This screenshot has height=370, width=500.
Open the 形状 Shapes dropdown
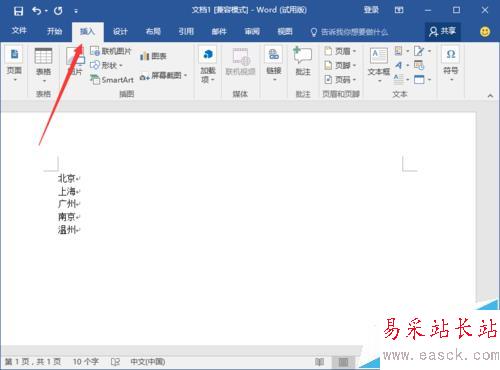pyautogui.click(x=107, y=65)
